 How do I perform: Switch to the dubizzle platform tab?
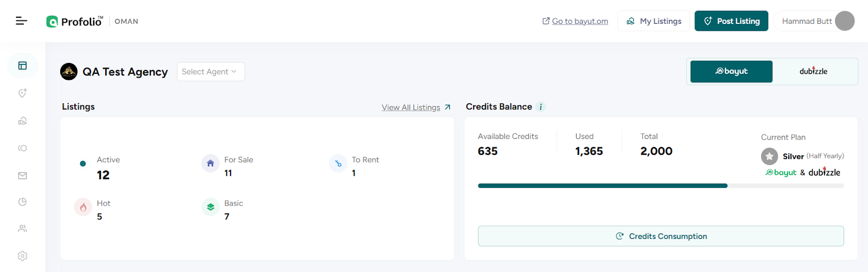pyautogui.click(x=813, y=71)
